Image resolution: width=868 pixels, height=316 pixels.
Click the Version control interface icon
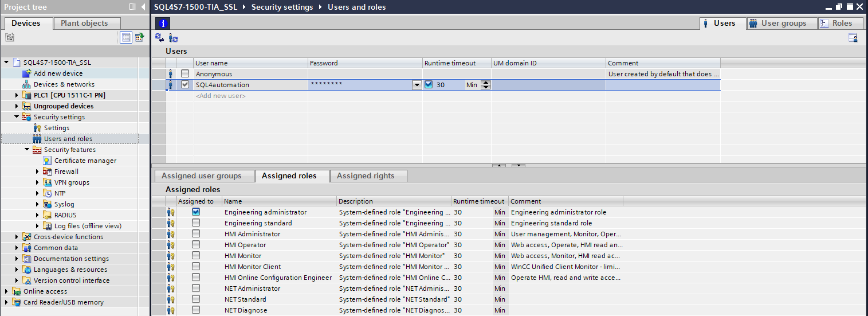coord(27,280)
